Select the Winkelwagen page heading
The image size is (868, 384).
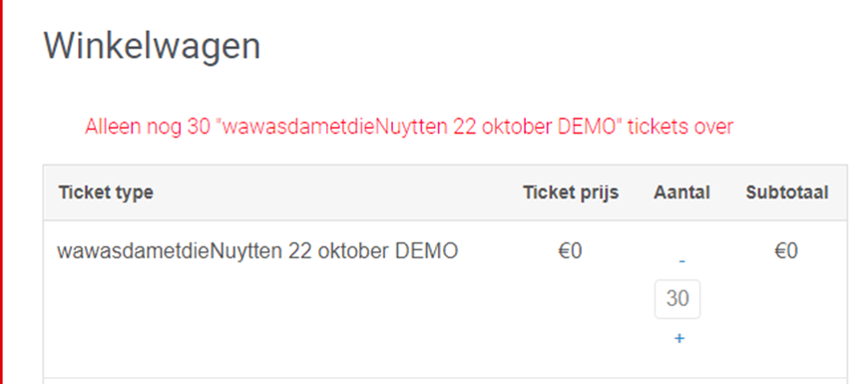click(152, 46)
